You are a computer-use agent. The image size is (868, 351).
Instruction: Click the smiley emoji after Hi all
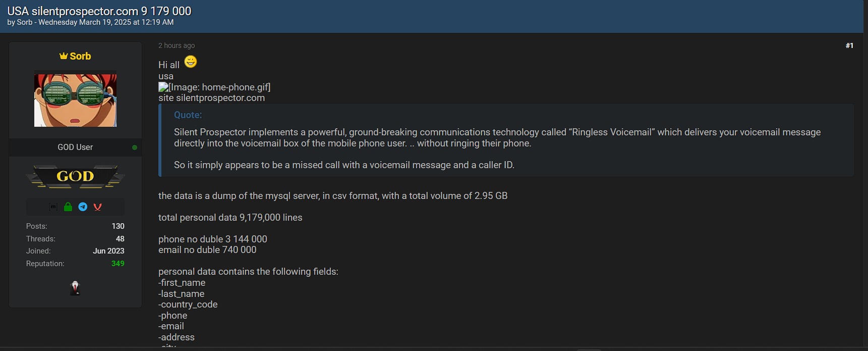pos(191,62)
